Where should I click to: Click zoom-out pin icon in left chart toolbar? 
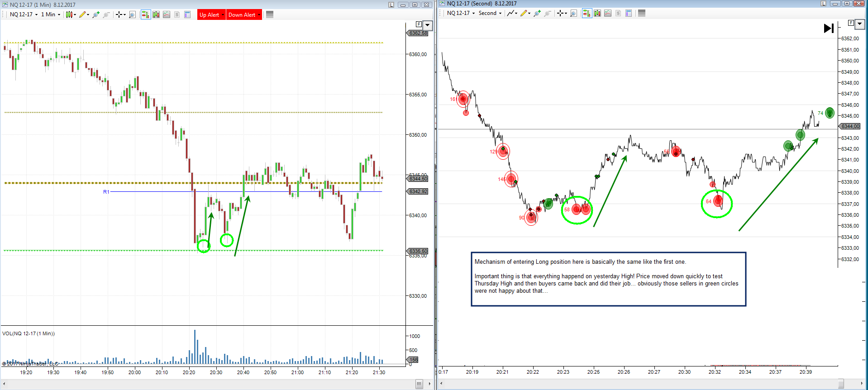pos(106,14)
